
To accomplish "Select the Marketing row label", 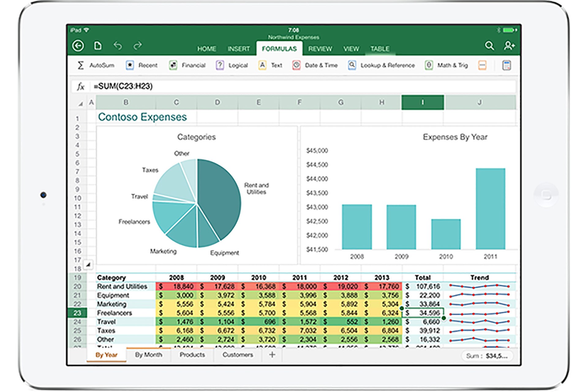I will point(126,304).
